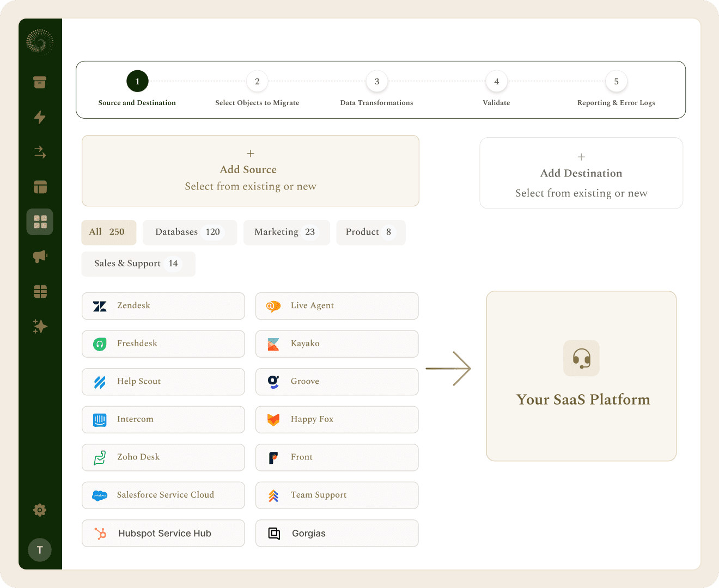Choose Help Scout as source
Image resolution: width=719 pixels, height=588 pixels.
(163, 382)
